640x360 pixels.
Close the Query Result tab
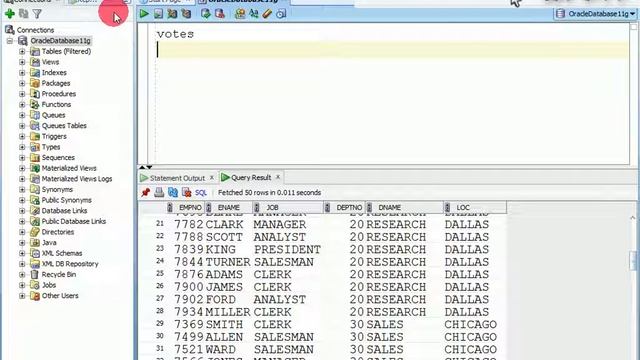click(278, 177)
